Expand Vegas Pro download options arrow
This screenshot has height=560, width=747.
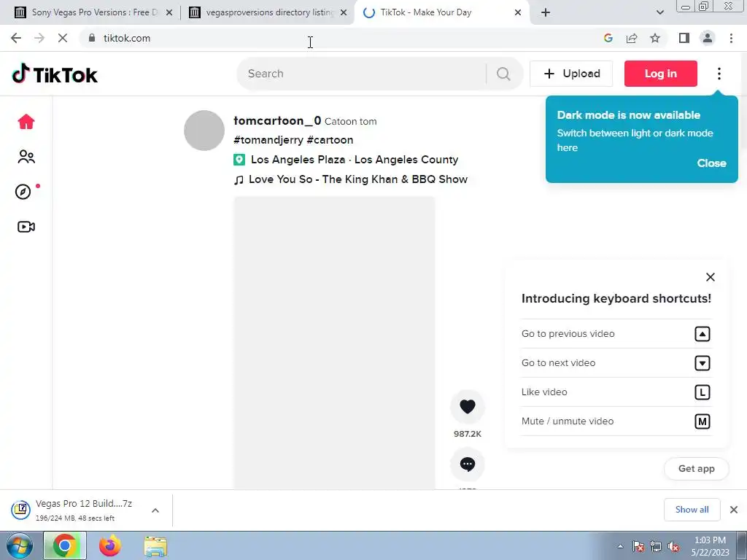(155, 510)
